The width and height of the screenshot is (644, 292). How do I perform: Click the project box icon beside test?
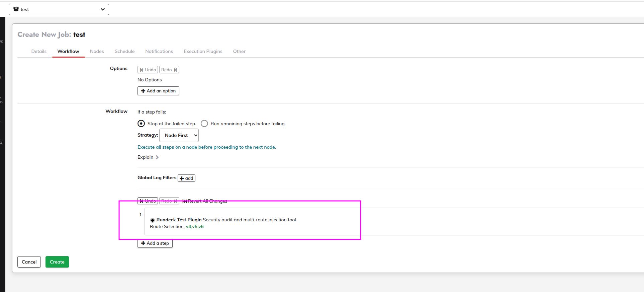point(16,9)
